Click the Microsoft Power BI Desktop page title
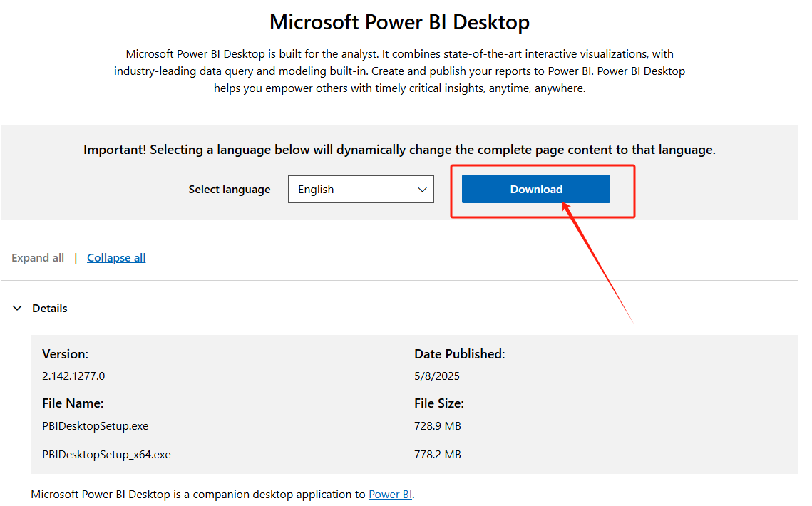The image size is (812, 506). 399,22
